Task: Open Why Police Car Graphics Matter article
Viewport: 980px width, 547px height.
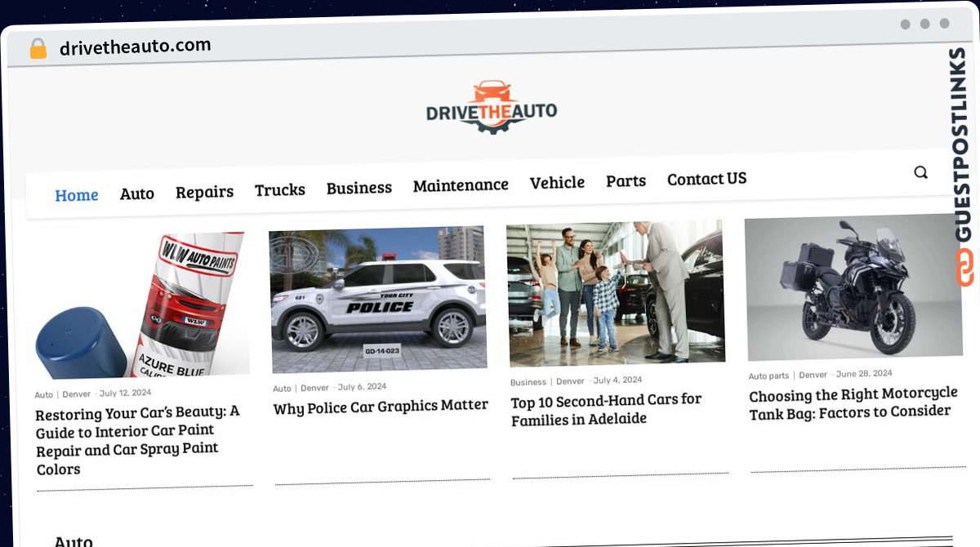Action: tap(381, 407)
